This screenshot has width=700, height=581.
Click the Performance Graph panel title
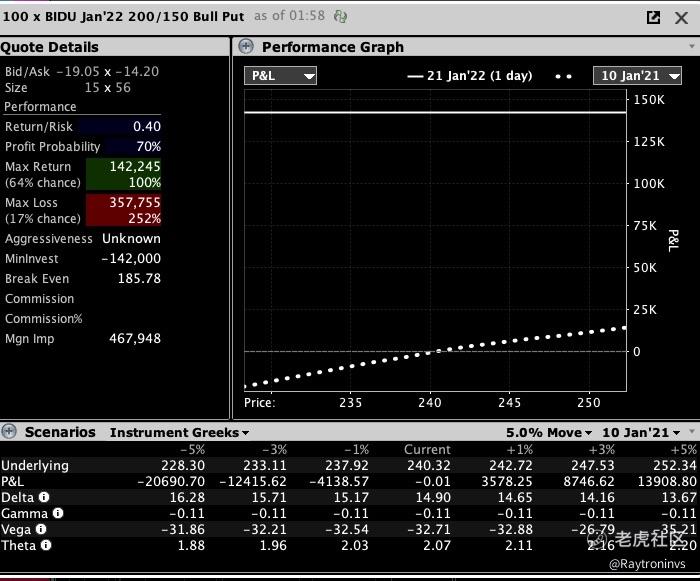click(x=333, y=47)
